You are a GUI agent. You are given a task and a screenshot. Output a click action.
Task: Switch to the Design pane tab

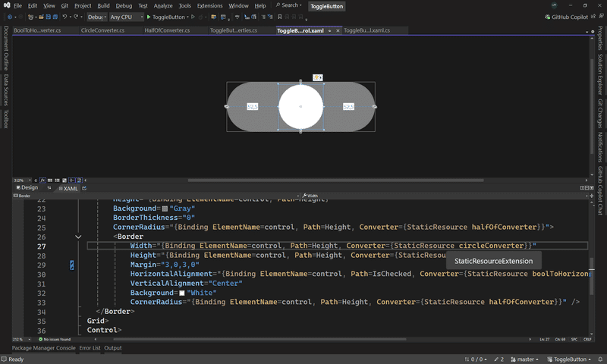(27, 187)
